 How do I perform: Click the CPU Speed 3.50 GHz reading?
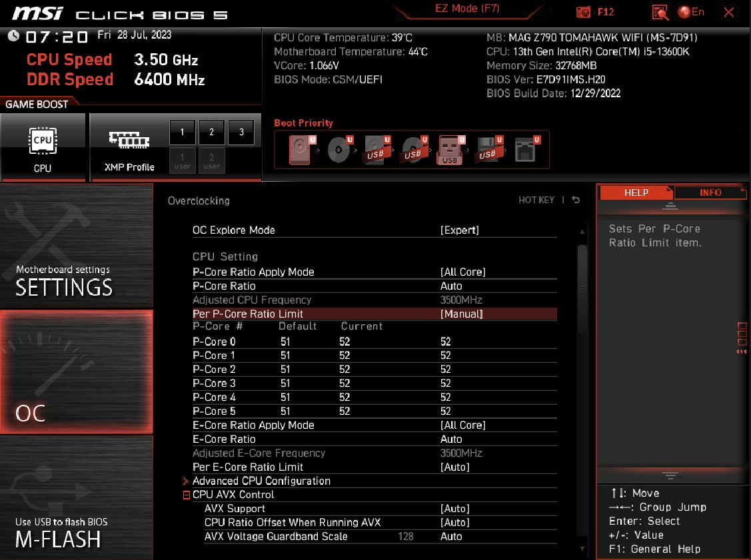click(x=113, y=60)
